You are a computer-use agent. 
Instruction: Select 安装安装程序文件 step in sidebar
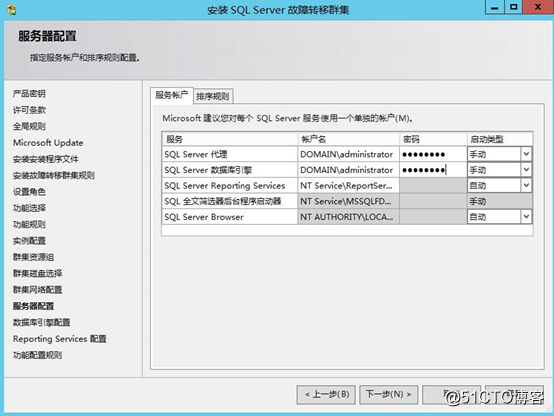click(x=46, y=159)
